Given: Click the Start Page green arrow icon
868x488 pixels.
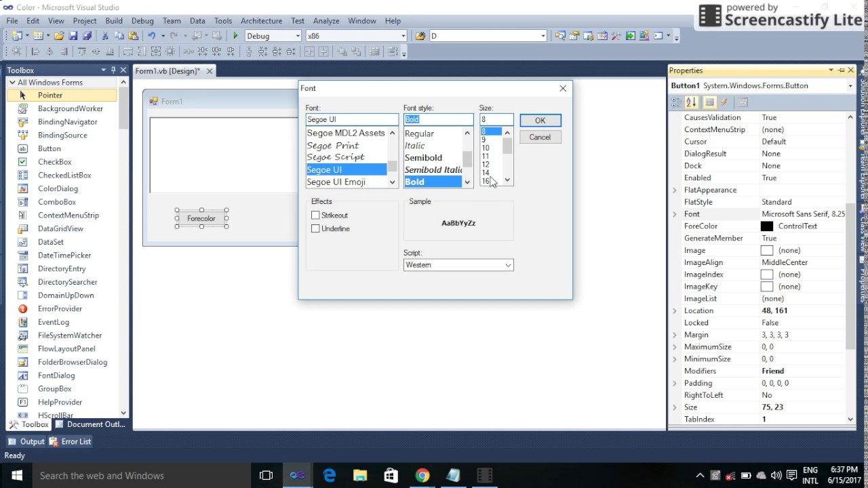Looking at the screenshot, I should [x=631, y=36].
